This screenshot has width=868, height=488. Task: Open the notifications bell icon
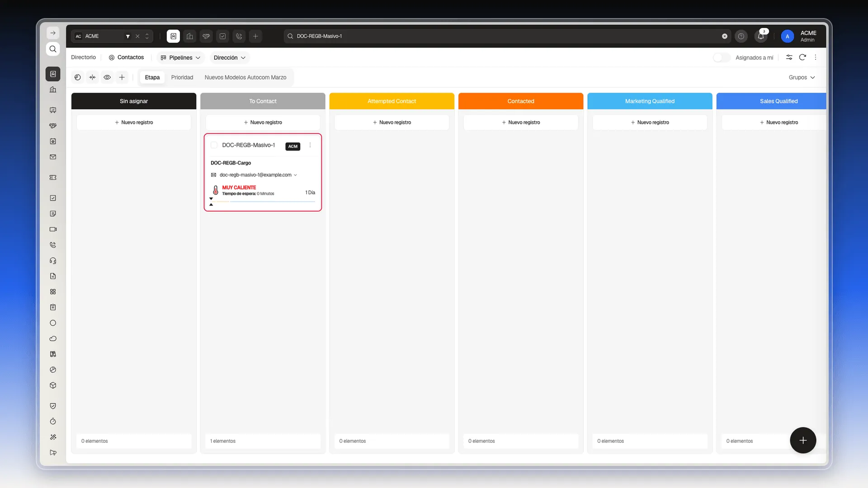click(x=761, y=36)
